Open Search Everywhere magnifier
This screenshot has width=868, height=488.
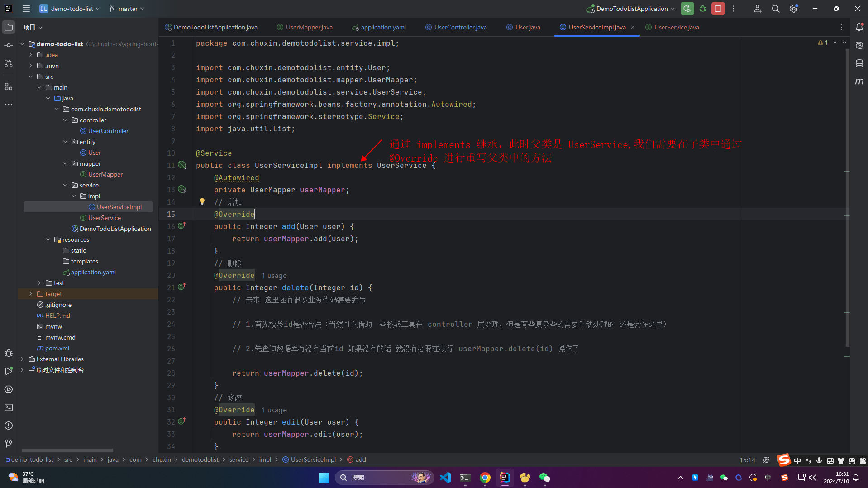click(776, 9)
